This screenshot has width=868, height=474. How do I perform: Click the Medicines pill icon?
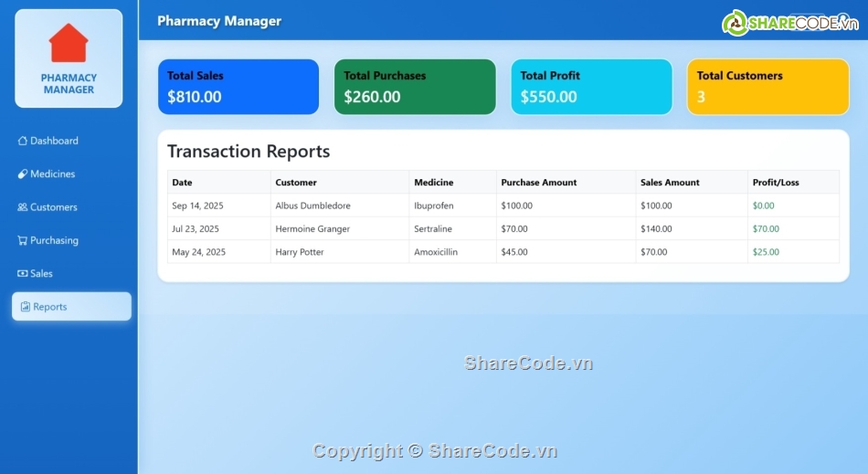click(x=23, y=174)
